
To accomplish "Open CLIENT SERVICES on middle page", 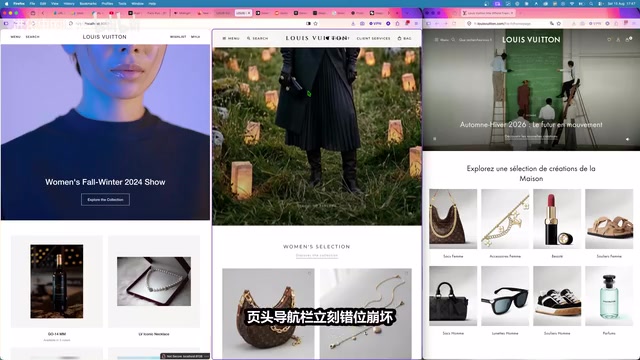I will tap(373, 38).
